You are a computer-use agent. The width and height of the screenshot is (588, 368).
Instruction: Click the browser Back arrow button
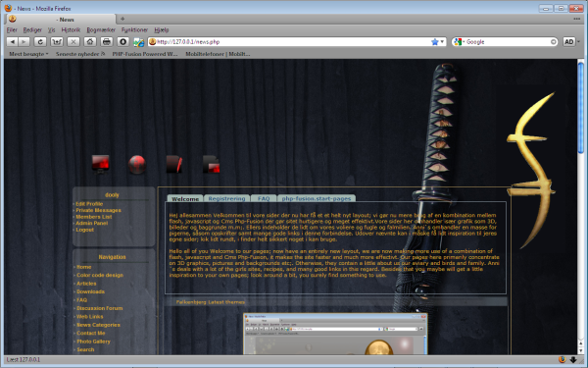(12, 42)
